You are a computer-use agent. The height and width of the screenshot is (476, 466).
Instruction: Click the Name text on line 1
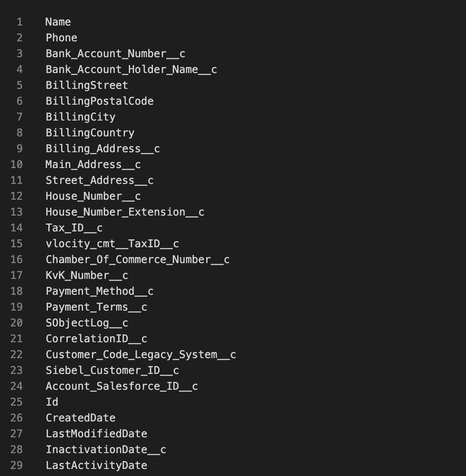pyautogui.click(x=58, y=22)
